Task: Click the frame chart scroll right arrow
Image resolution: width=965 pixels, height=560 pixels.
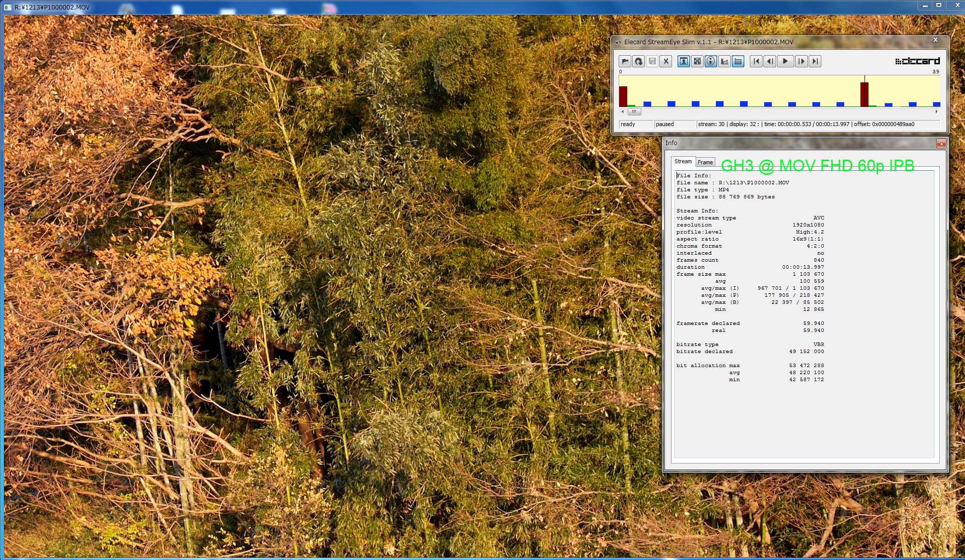Action: click(936, 111)
